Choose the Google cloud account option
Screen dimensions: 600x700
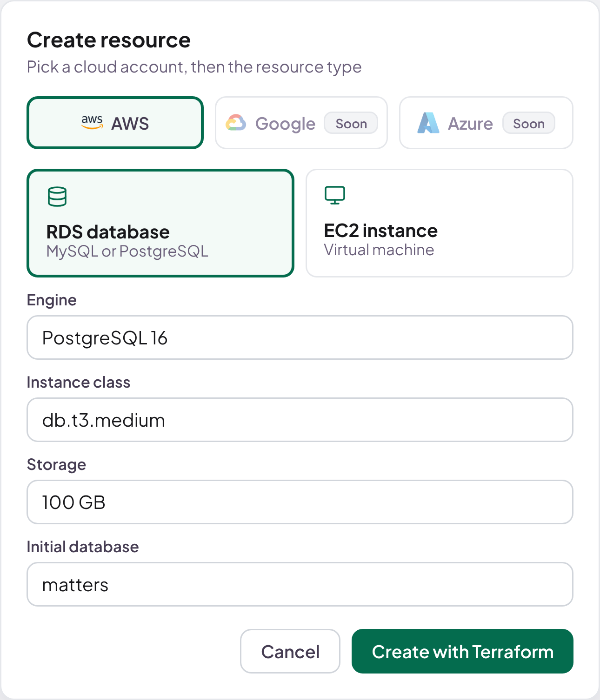[301, 123]
